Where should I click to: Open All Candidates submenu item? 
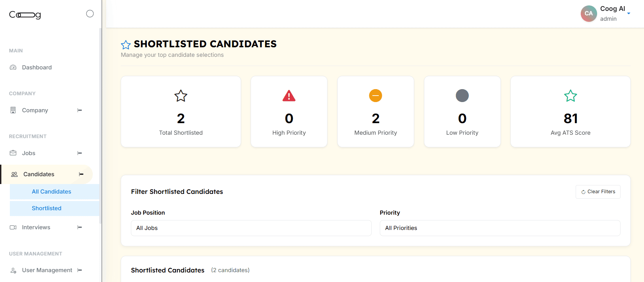point(51,192)
